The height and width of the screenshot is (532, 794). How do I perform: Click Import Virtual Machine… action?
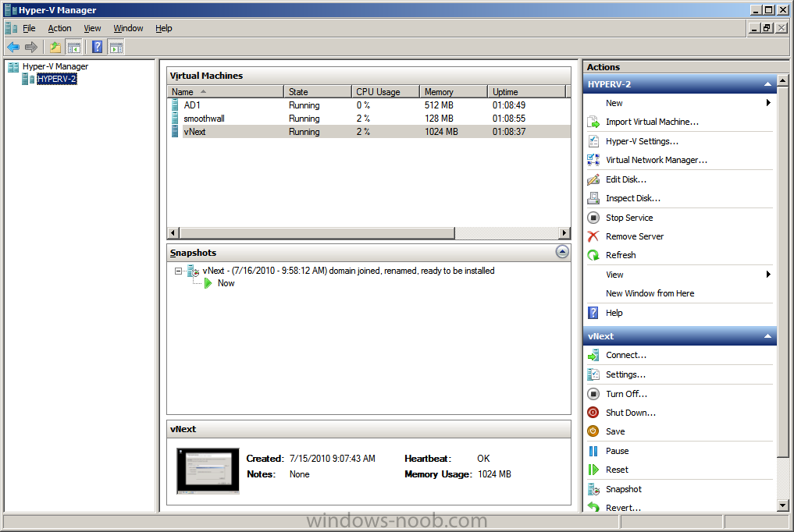click(652, 122)
